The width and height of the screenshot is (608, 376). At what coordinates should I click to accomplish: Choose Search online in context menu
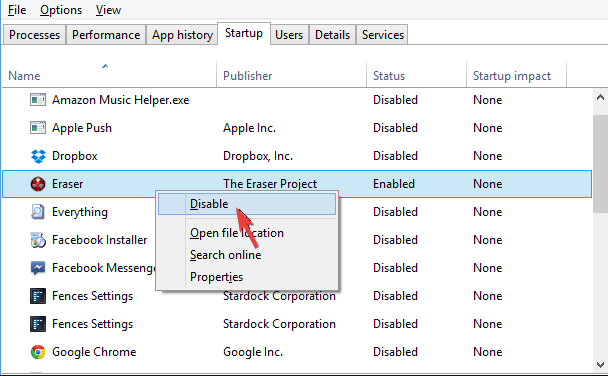pos(226,255)
